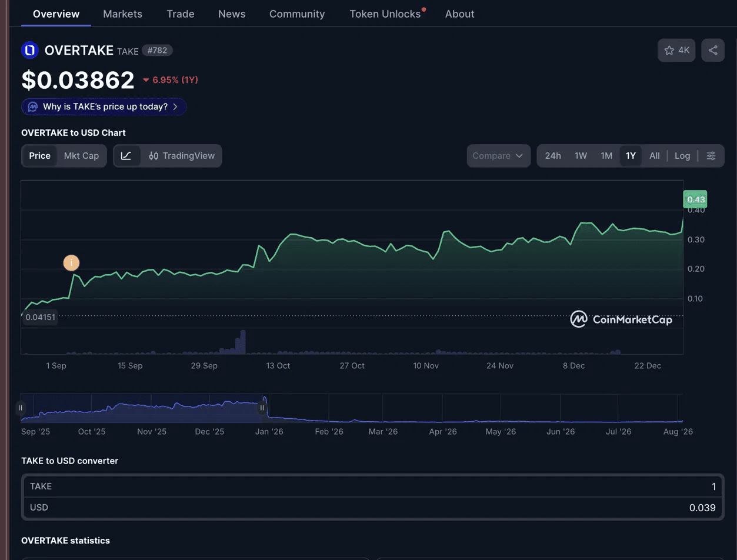Viewport: 737px width, 560px height.
Task: Click the "Aug '26" navigator label
Action: (678, 432)
